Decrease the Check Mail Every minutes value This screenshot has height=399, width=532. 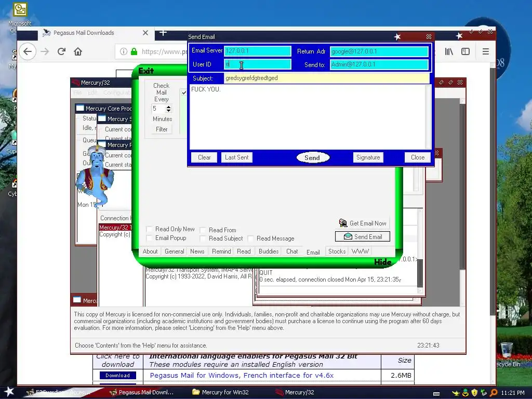pyautogui.click(x=168, y=111)
